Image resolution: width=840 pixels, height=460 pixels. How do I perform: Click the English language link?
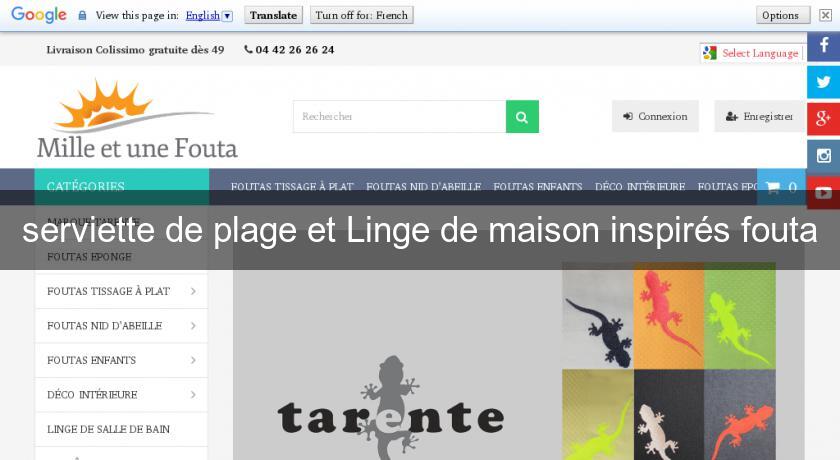tap(202, 16)
